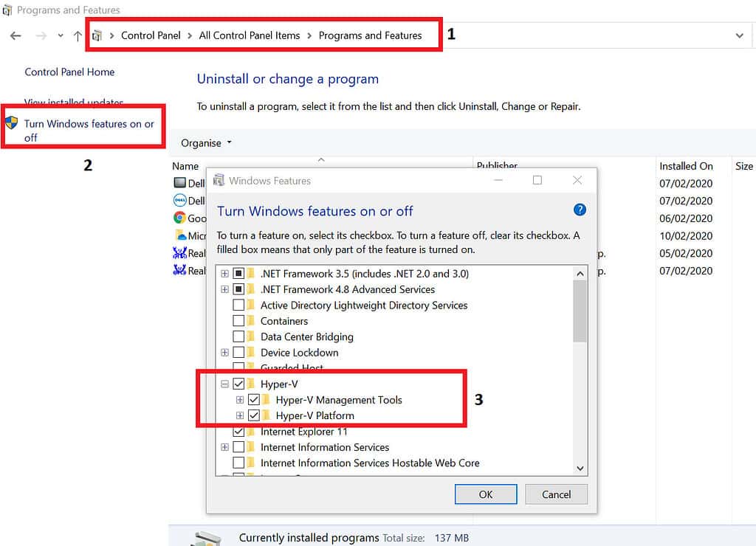
Task: Select the 10/02/2020 installed date cell
Action: pyautogui.click(x=686, y=235)
